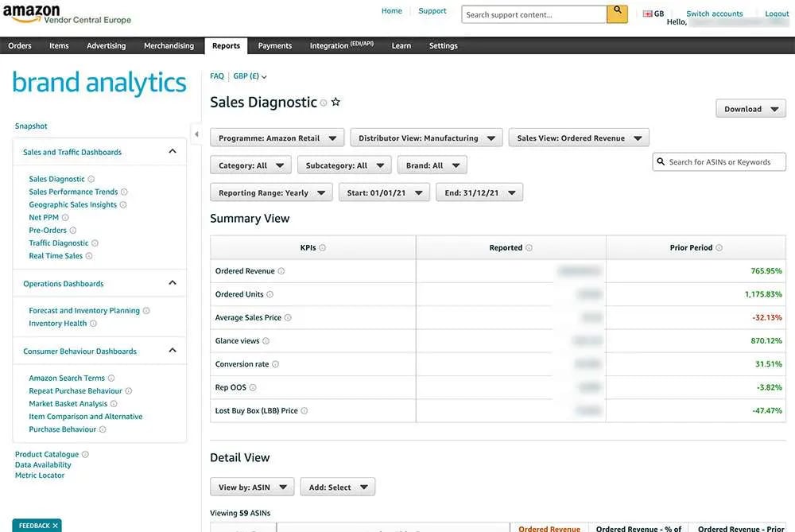Collapse Consumer Behaviour Dashboards section chevron
Screen dimensions: 795x532
173,350
